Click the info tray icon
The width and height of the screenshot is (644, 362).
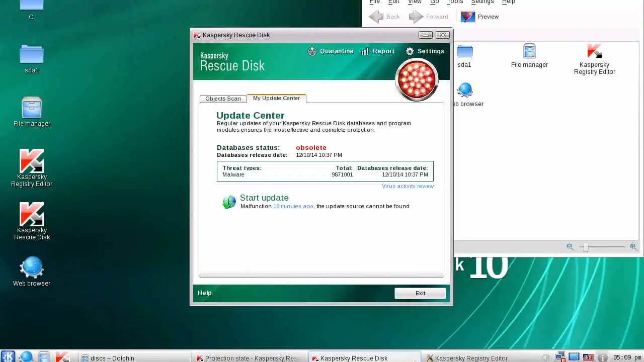[602, 358]
